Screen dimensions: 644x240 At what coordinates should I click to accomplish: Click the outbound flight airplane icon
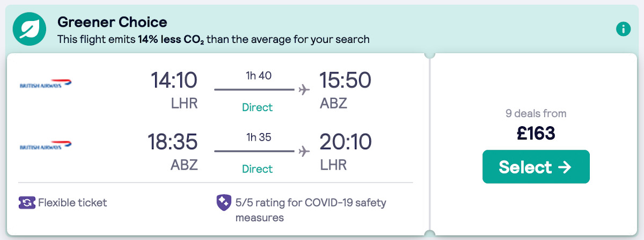[x=304, y=90]
